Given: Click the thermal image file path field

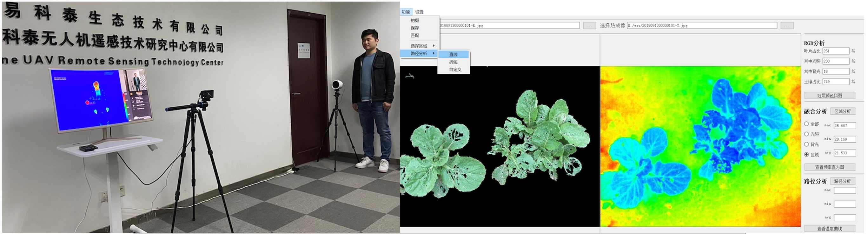Looking at the screenshot, I should [x=702, y=26].
